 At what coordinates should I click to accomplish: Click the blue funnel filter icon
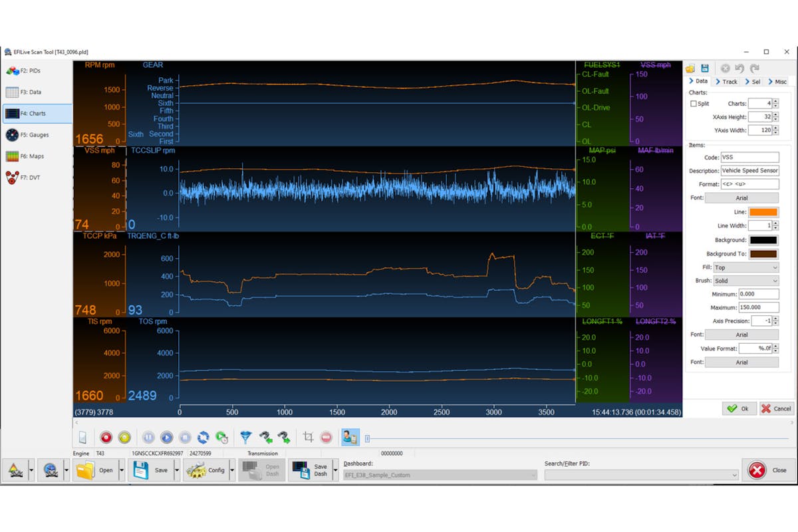click(246, 438)
